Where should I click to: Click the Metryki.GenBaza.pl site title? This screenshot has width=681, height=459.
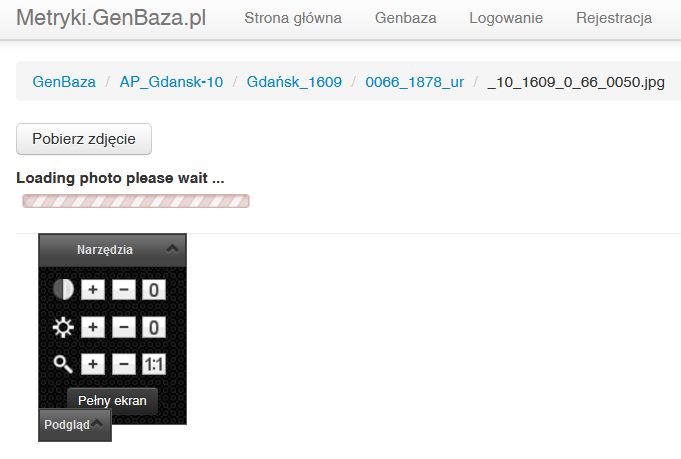pyautogui.click(x=111, y=18)
